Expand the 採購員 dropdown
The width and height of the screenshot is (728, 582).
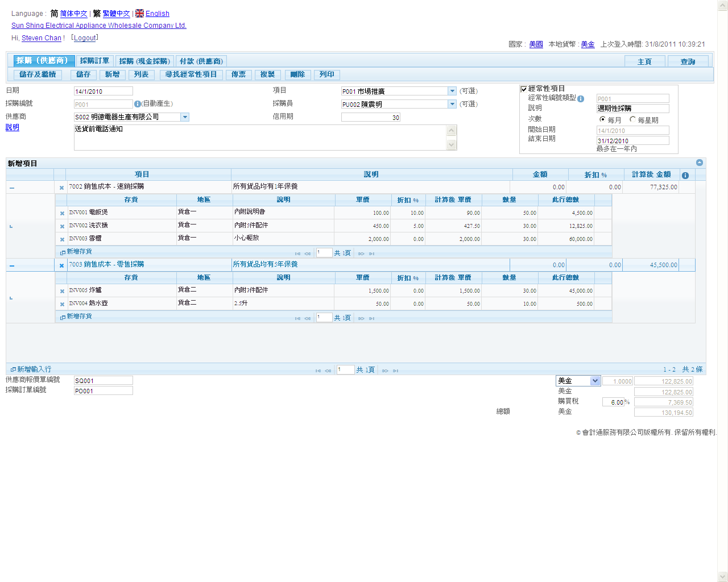tap(452, 104)
